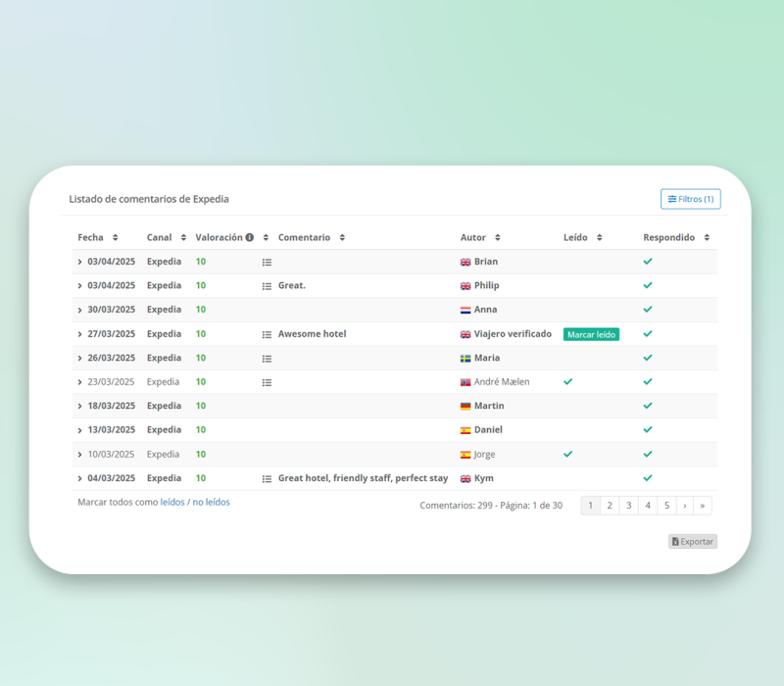
Task: Click 'Comentarios: 299 - Página: 1 de 30' text
Action: pyautogui.click(x=491, y=506)
